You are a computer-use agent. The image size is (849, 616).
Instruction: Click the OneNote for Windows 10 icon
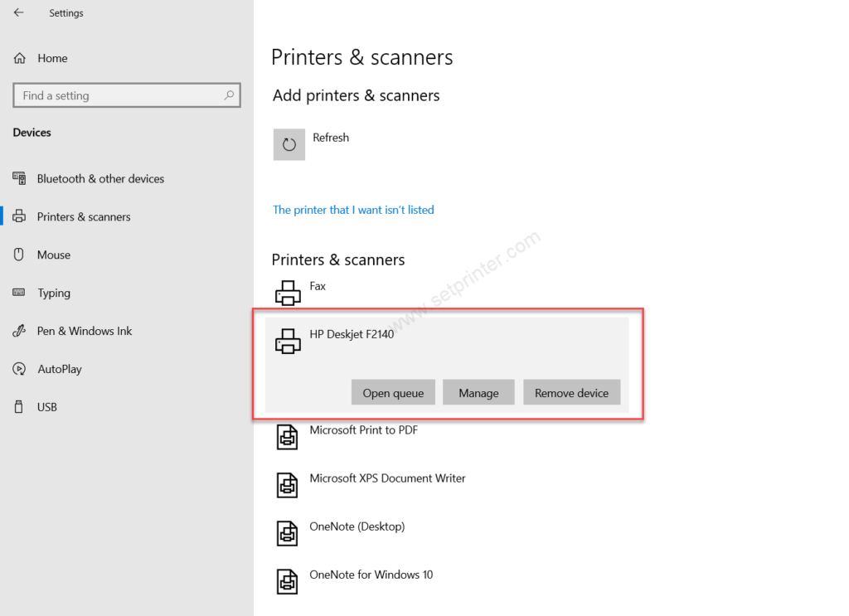click(x=288, y=581)
